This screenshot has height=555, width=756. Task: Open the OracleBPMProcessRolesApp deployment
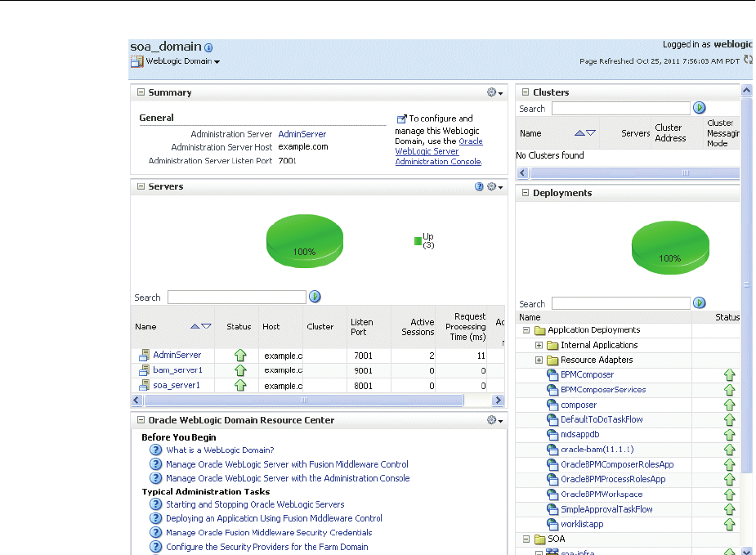coord(613,479)
